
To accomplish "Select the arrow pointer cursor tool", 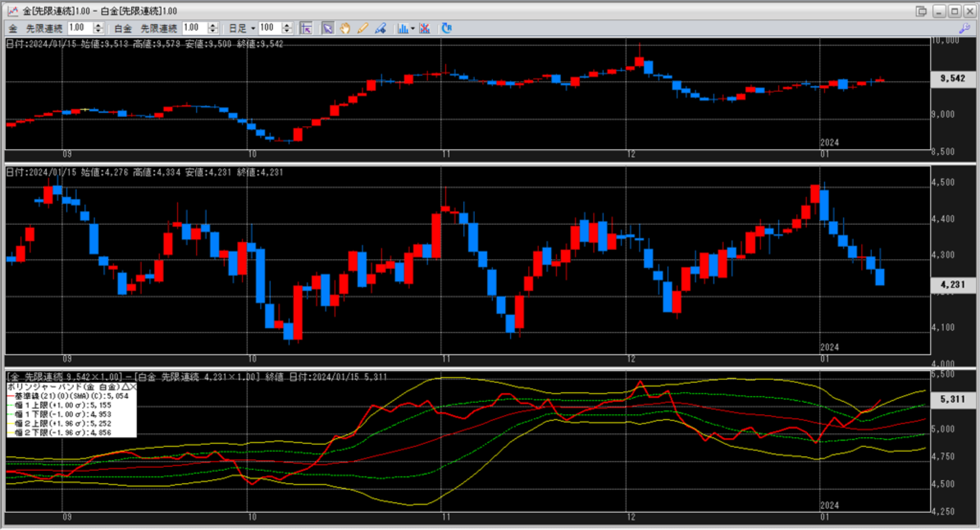I will click(328, 29).
